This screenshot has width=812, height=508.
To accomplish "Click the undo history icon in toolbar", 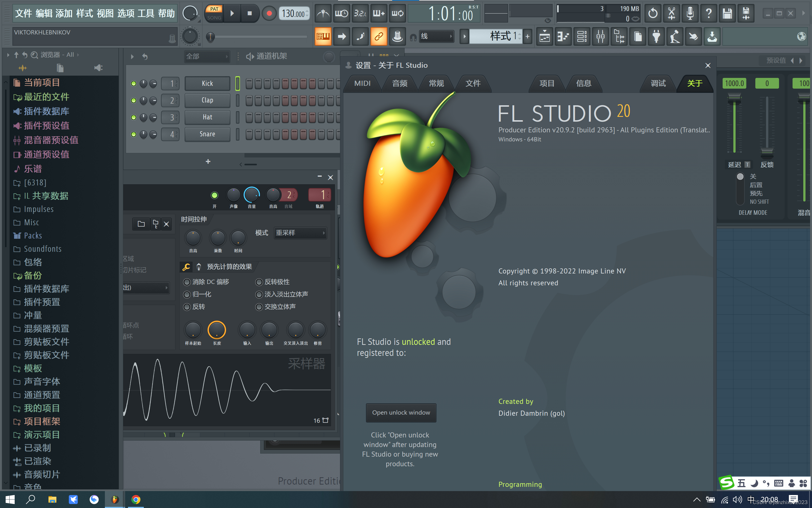I will tap(653, 14).
